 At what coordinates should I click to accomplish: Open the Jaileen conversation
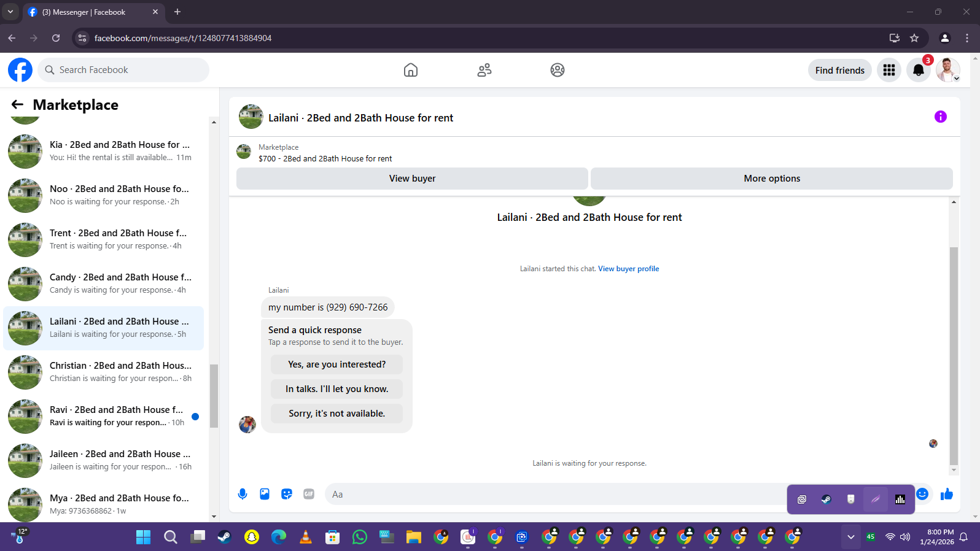tap(104, 461)
